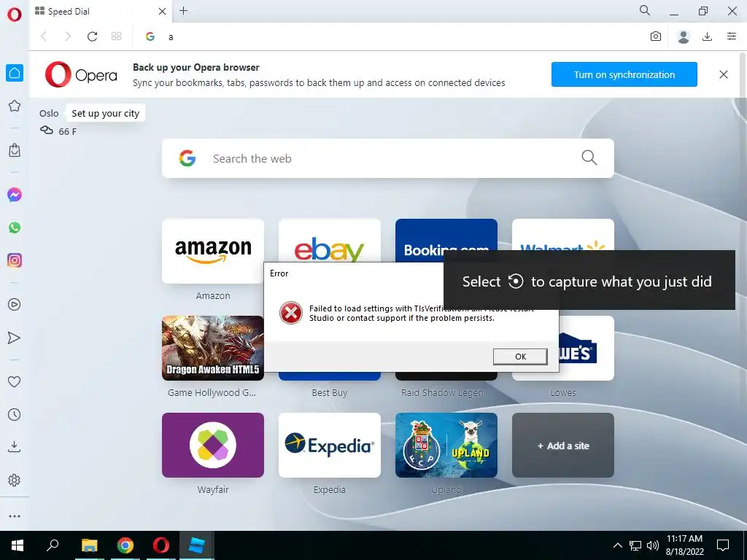
Task: Click the Raid Shadow Legends tile label
Action: [x=446, y=393]
